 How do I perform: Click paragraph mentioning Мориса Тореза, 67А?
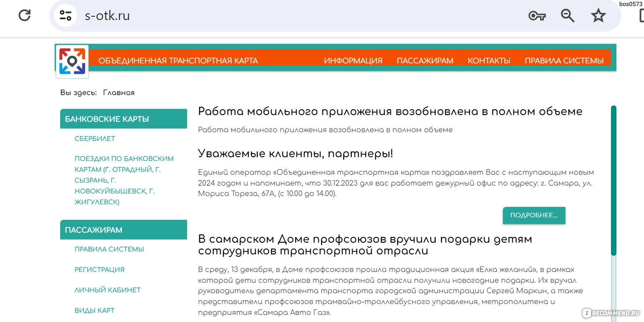(396, 183)
